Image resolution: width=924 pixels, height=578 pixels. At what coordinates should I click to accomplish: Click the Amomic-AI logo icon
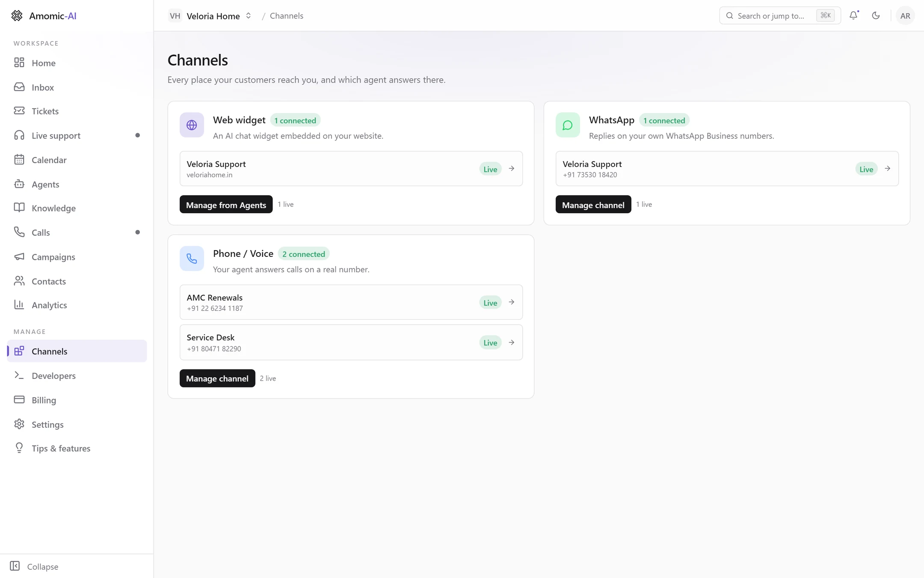[x=17, y=16]
